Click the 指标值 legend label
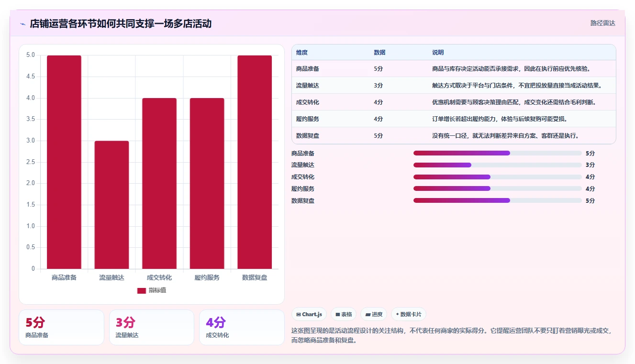 coord(157,290)
